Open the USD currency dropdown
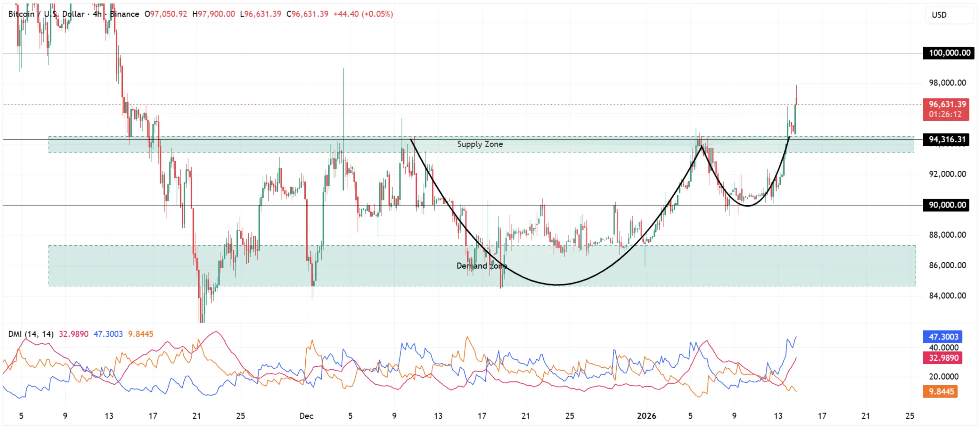 pos(939,15)
